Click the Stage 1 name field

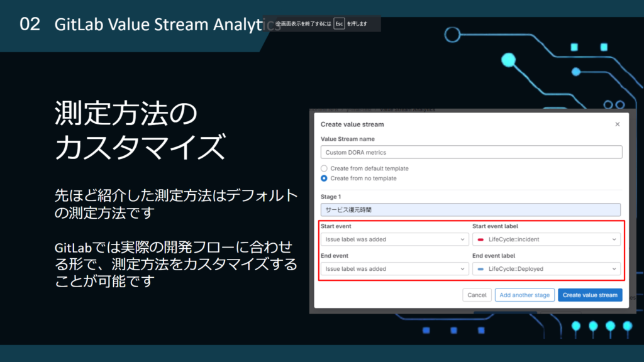click(470, 210)
